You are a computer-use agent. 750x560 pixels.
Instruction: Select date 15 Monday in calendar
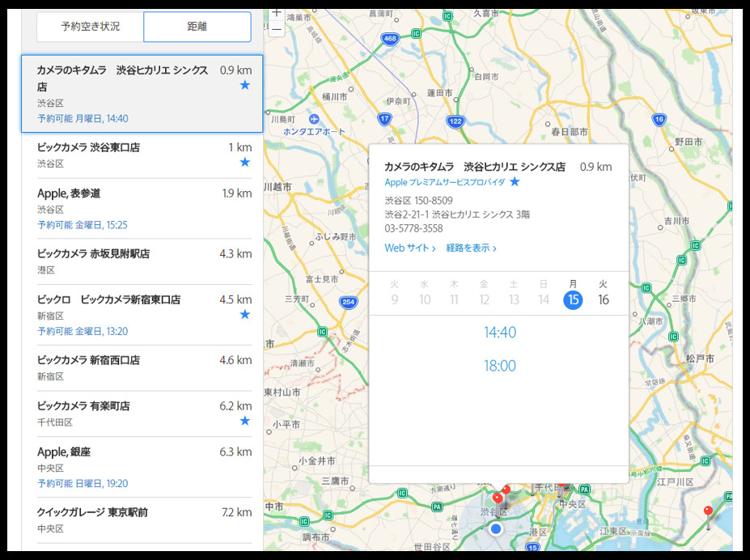(x=573, y=300)
